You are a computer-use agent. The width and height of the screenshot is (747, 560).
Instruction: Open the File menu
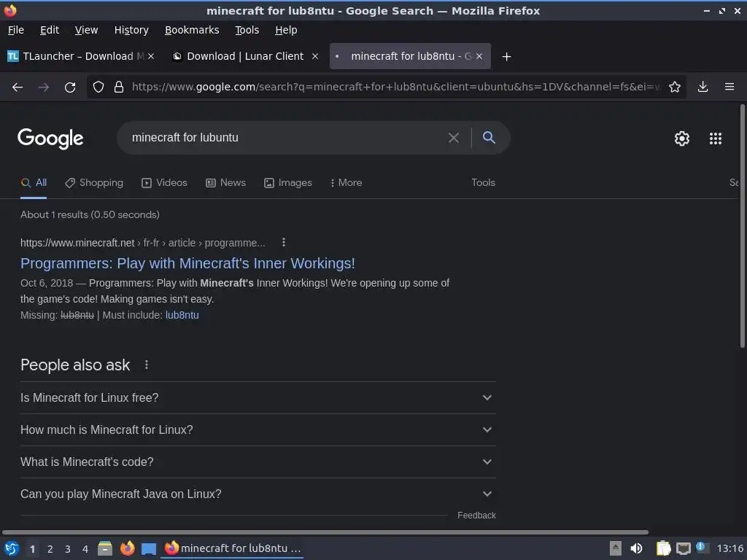16,30
